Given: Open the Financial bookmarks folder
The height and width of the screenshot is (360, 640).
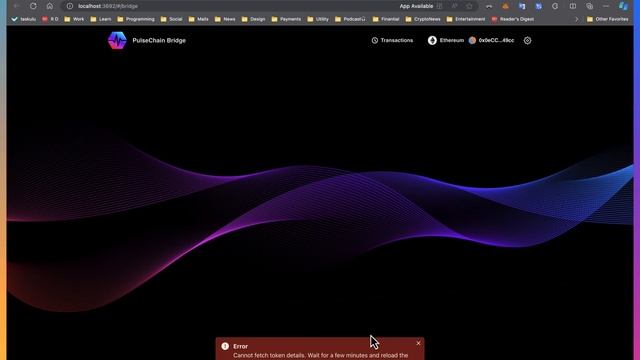Looking at the screenshot, I should [386, 19].
